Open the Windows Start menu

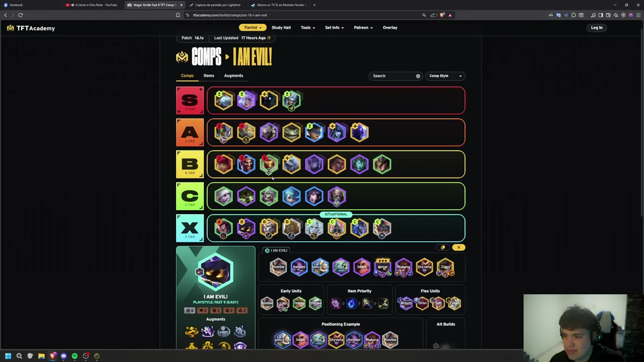point(8,356)
